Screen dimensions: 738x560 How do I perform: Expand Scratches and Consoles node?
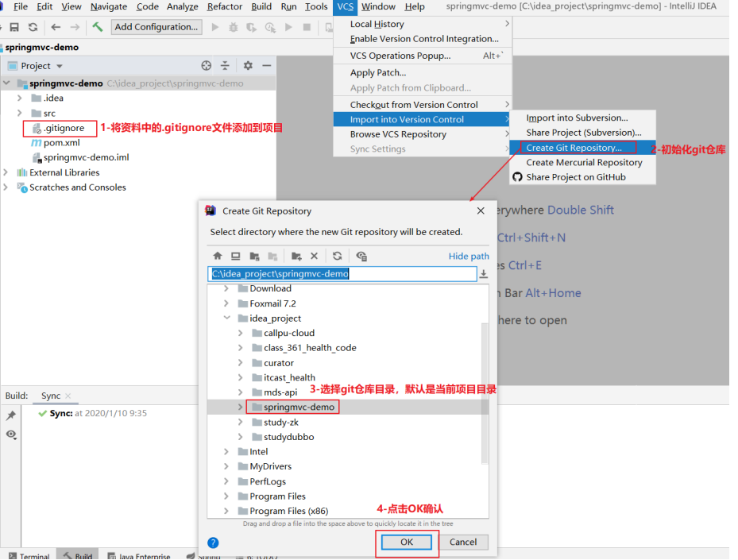pos(6,187)
